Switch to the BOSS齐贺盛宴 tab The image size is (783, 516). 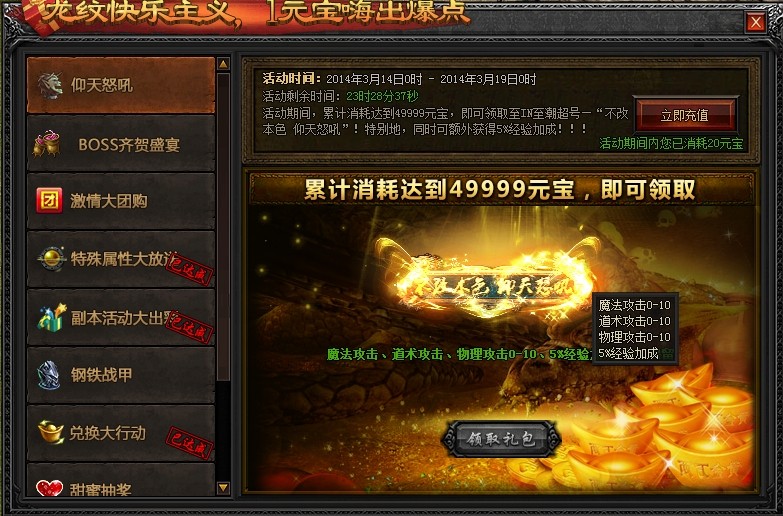[121, 144]
